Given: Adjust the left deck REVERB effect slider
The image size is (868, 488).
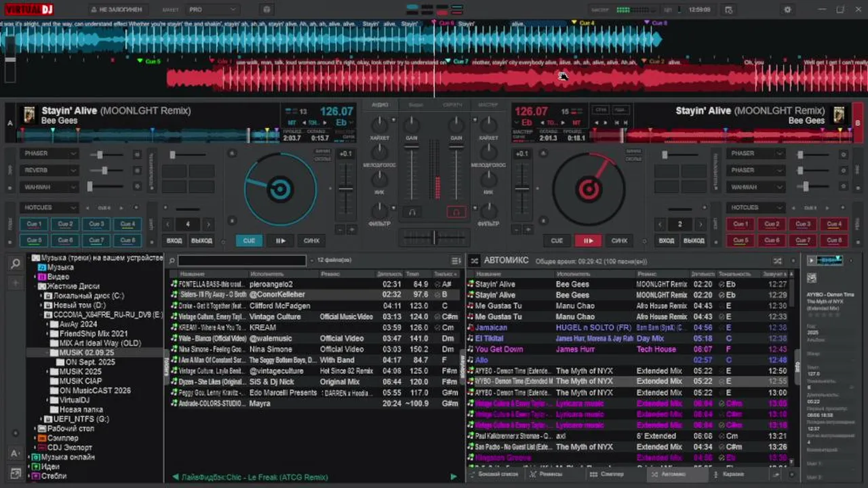Looking at the screenshot, I should click(105, 170).
